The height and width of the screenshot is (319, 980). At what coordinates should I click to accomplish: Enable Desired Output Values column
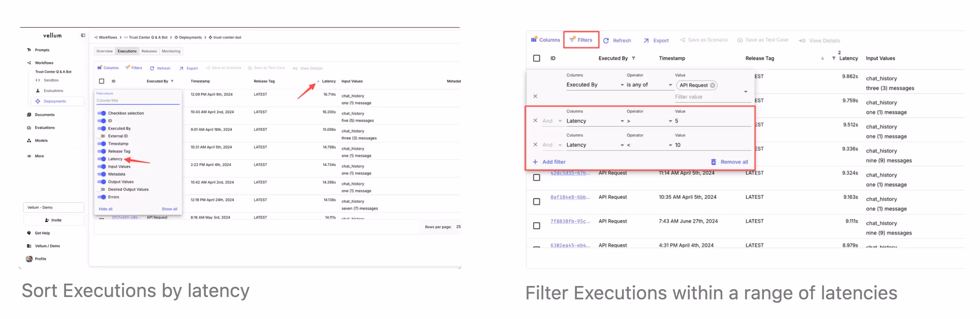tap(102, 189)
